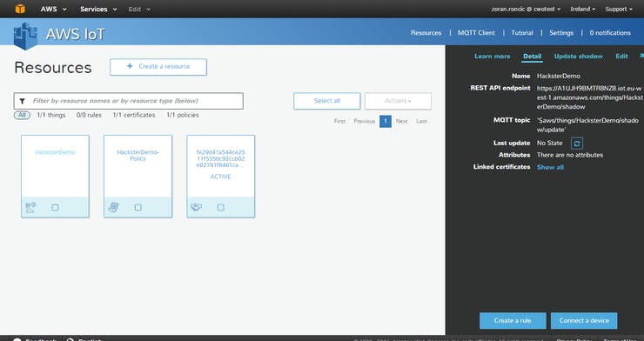Click the Connect a device button
This screenshot has width=644, height=341.
tap(584, 320)
